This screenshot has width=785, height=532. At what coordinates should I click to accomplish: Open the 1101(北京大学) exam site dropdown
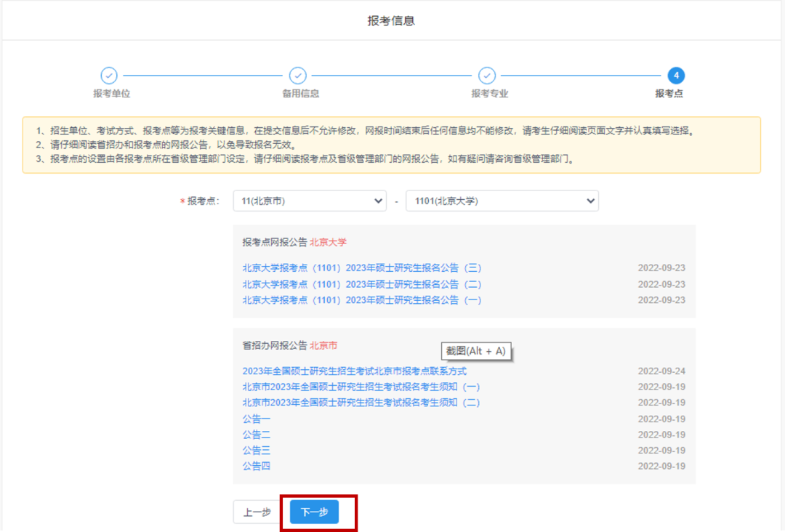tap(502, 201)
